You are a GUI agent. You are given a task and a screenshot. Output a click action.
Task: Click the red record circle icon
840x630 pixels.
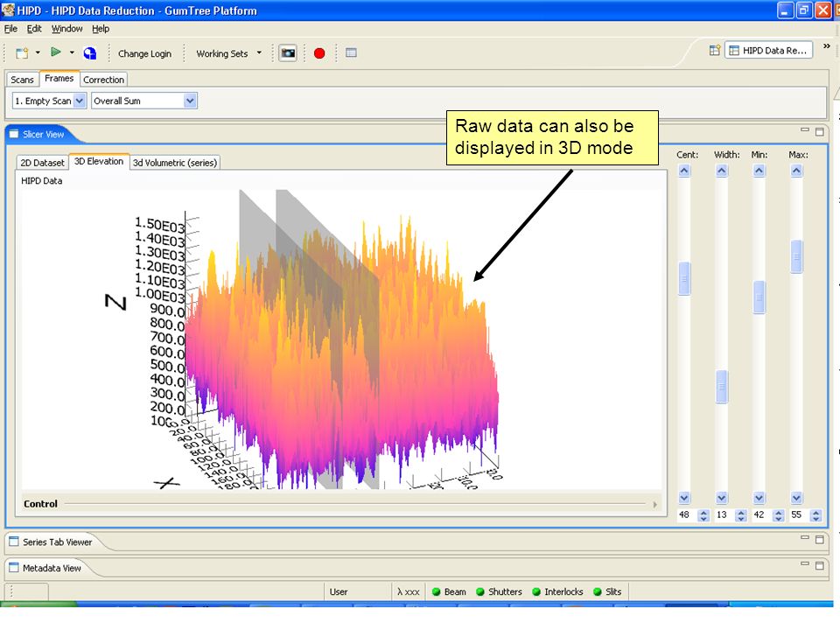[319, 53]
